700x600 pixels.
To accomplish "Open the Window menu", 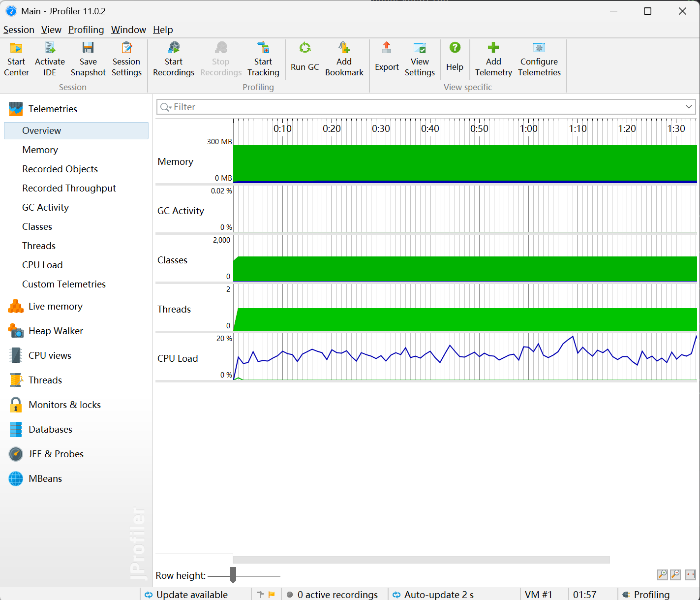I will pyautogui.click(x=128, y=30).
